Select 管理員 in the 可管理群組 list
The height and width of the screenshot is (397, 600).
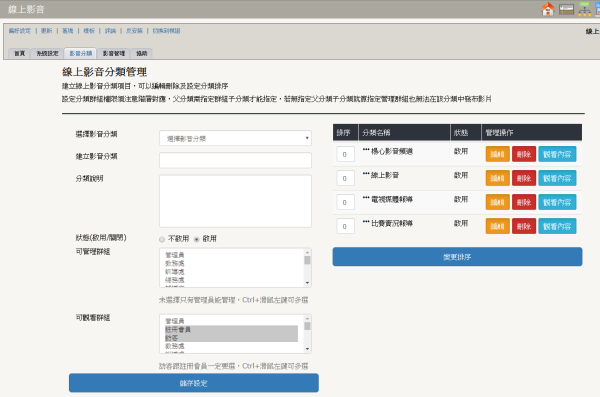click(175, 255)
